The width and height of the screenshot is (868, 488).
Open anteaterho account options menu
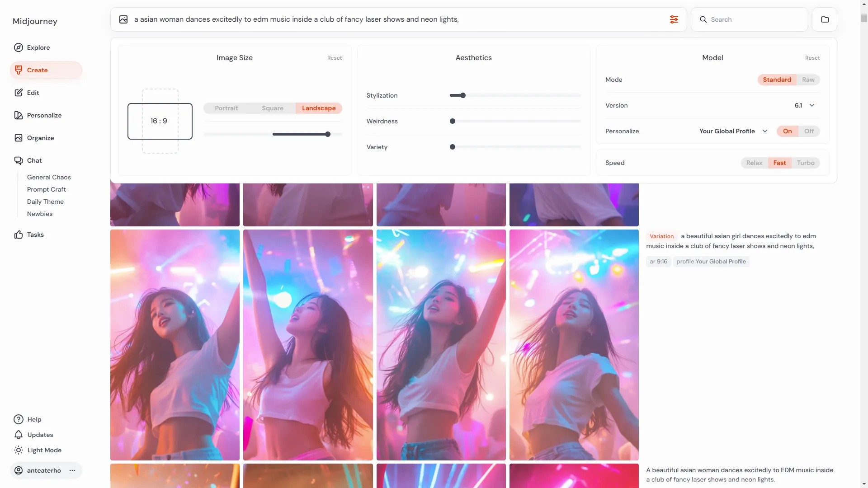(72, 470)
